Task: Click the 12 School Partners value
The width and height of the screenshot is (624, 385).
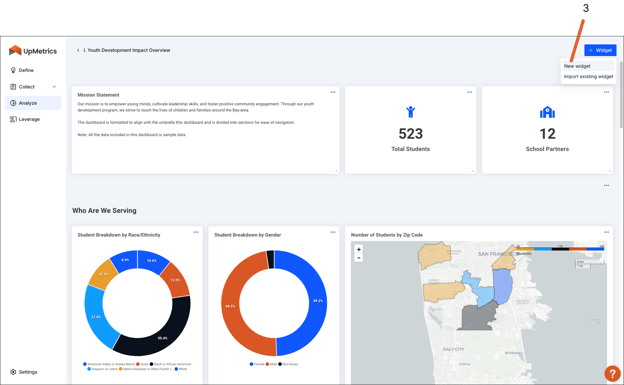Action: coord(547,134)
